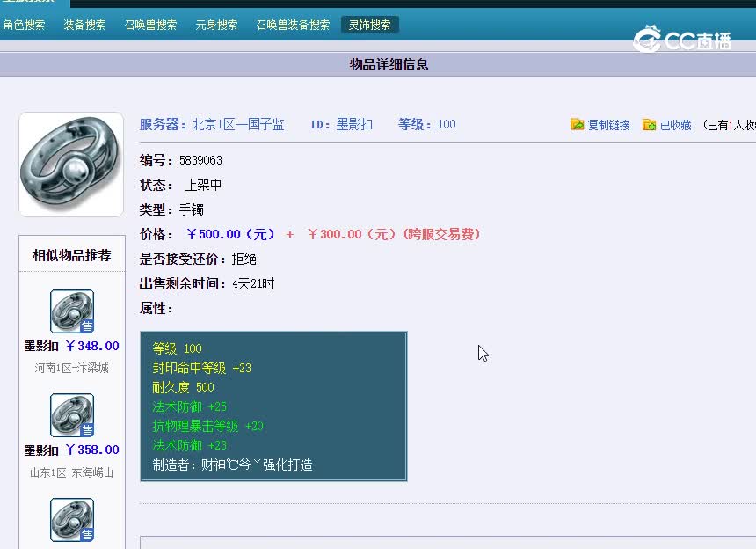Select the 灵饰搜索 tab
Image resolution: width=756 pixels, height=549 pixels.
pyautogui.click(x=369, y=26)
